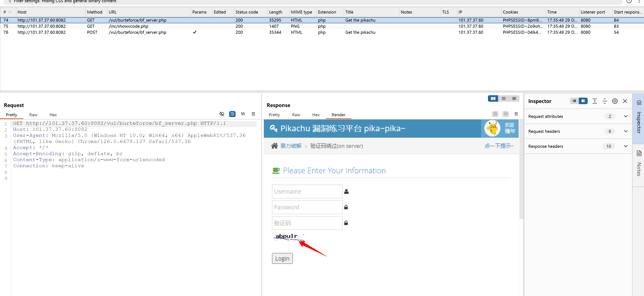Click expand all sections icon in Inspector
Image resolution: width=644 pixels, height=296 pixels.
coord(595,101)
